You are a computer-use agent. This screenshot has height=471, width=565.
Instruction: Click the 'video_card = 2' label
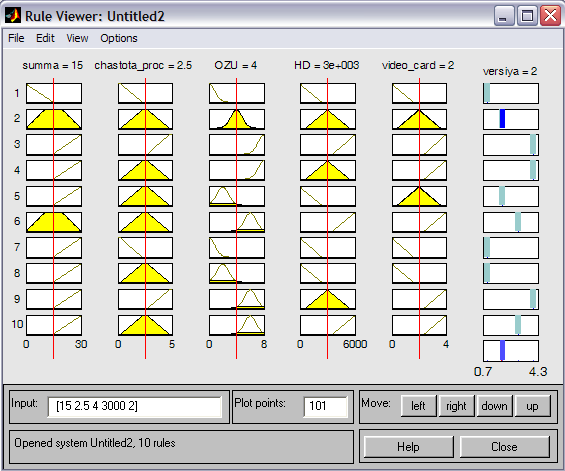[418, 66]
